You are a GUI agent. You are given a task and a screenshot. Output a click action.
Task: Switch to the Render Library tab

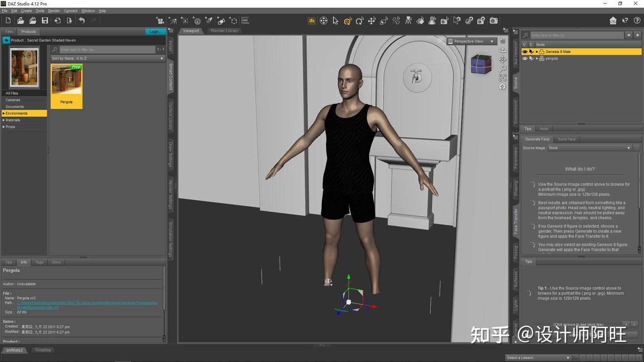(x=225, y=31)
